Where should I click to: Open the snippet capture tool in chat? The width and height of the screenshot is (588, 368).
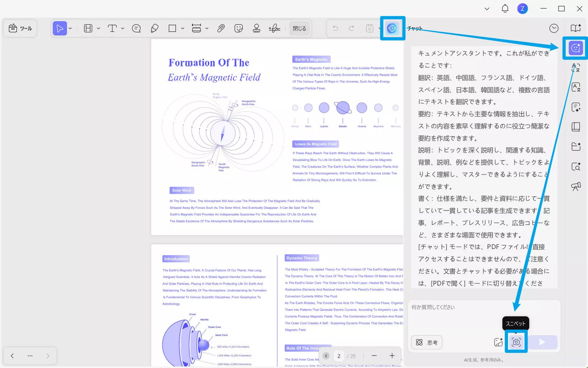click(x=516, y=342)
